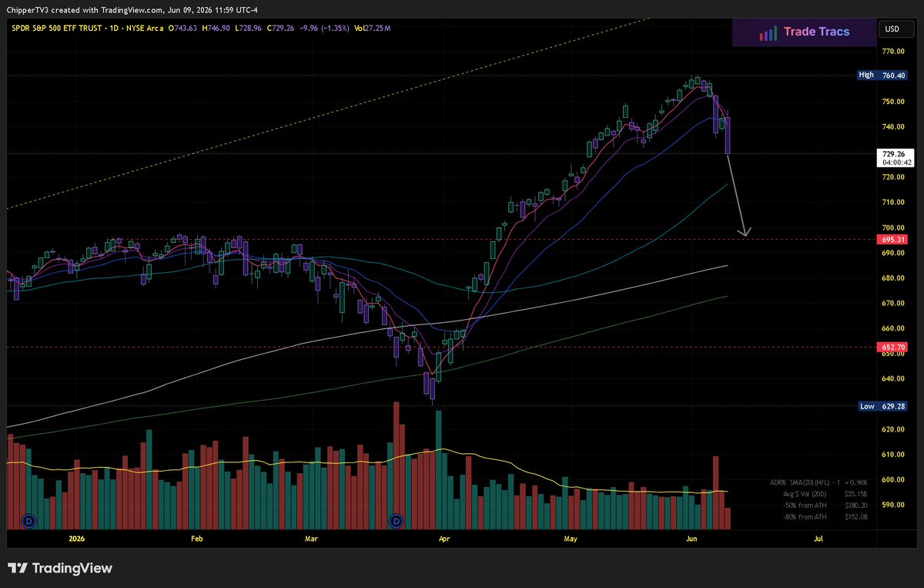Click the Feb label on time axis
The width and height of the screenshot is (924, 588).
[x=196, y=539]
